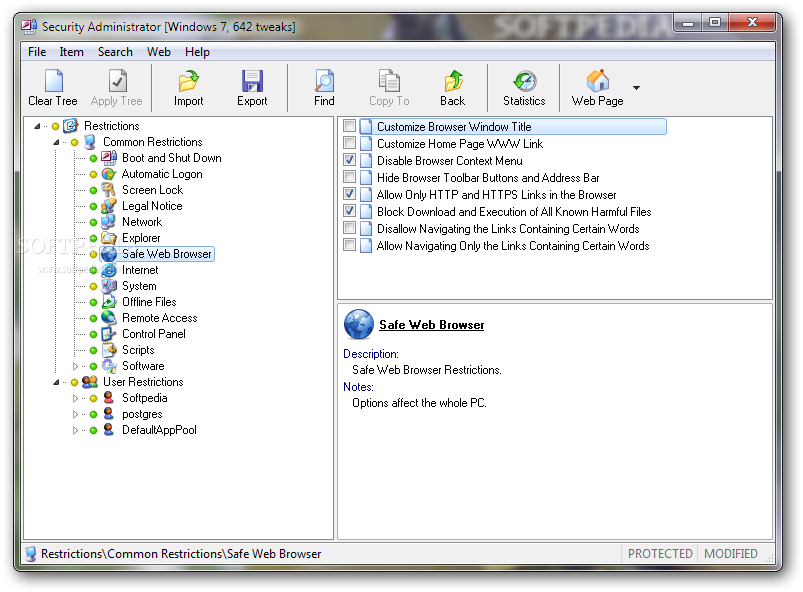Click the large globe icon in description

click(358, 324)
